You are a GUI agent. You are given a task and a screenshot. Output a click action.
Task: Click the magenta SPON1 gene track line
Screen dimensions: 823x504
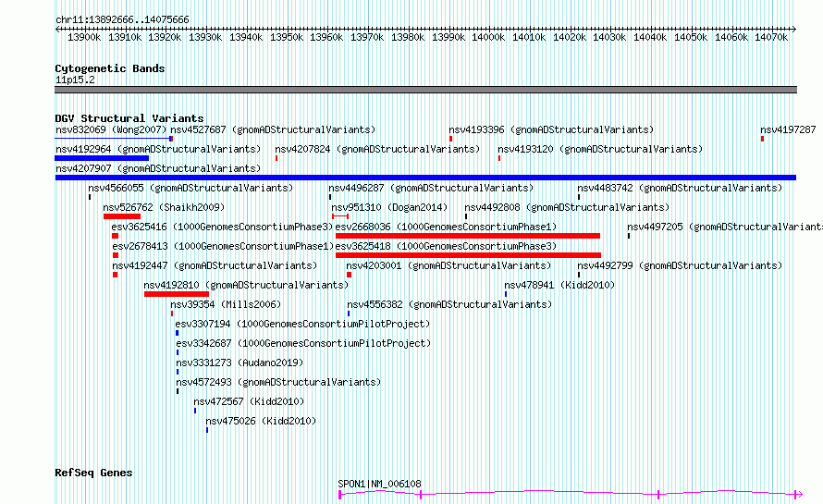[x=571, y=494]
